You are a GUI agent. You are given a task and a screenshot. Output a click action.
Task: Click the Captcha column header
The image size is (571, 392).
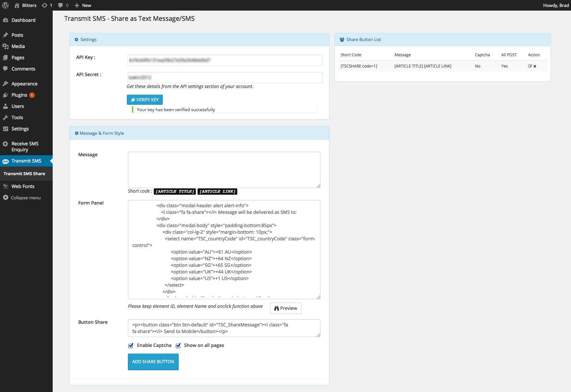click(x=482, y=55)
